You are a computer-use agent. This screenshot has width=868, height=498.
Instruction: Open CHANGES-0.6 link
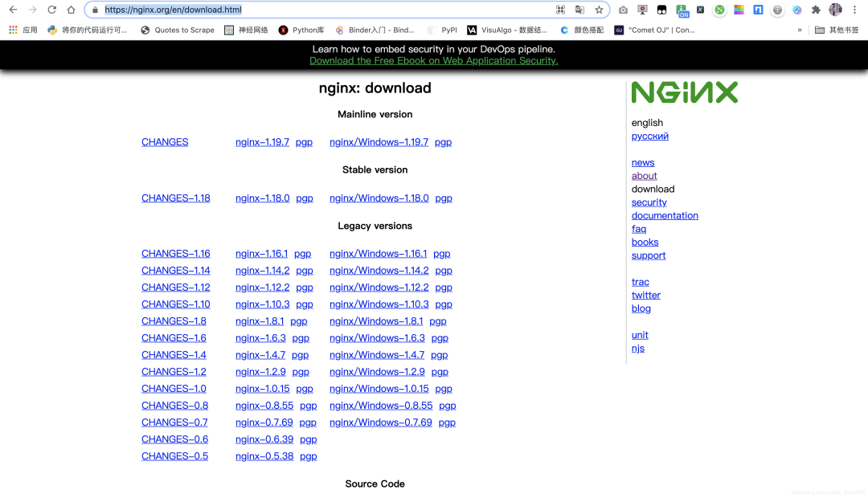coord(174,439)
